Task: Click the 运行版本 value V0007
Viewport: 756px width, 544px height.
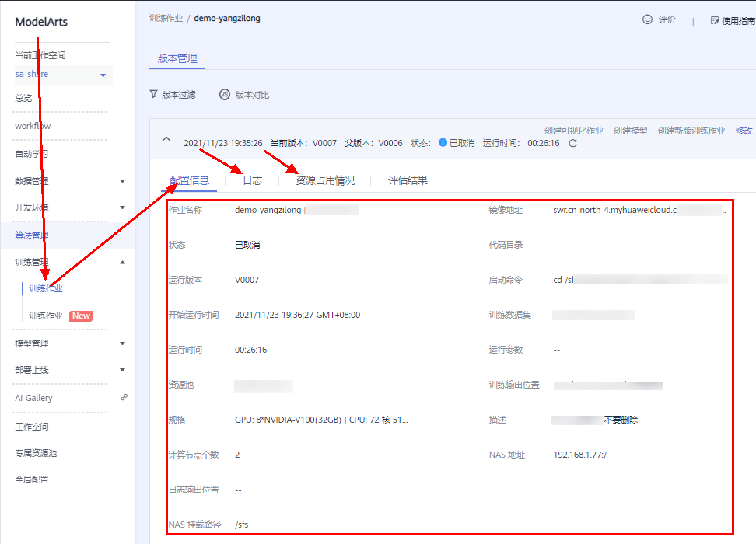Action: point(247,280)
